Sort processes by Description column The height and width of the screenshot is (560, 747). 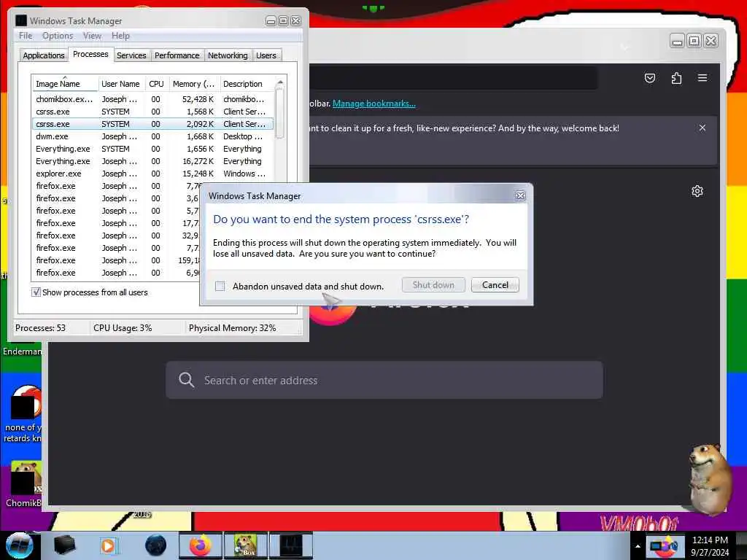click(247, 84)
